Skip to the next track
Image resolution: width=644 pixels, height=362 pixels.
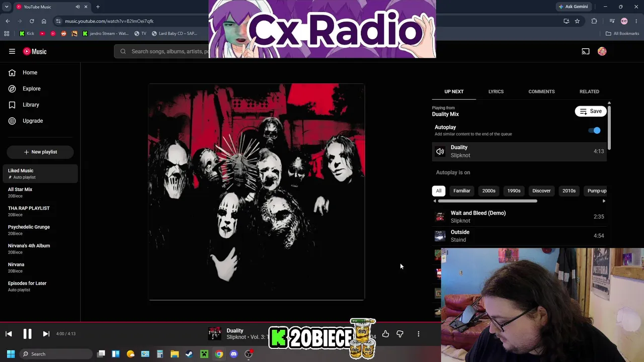tap(46, 334)
